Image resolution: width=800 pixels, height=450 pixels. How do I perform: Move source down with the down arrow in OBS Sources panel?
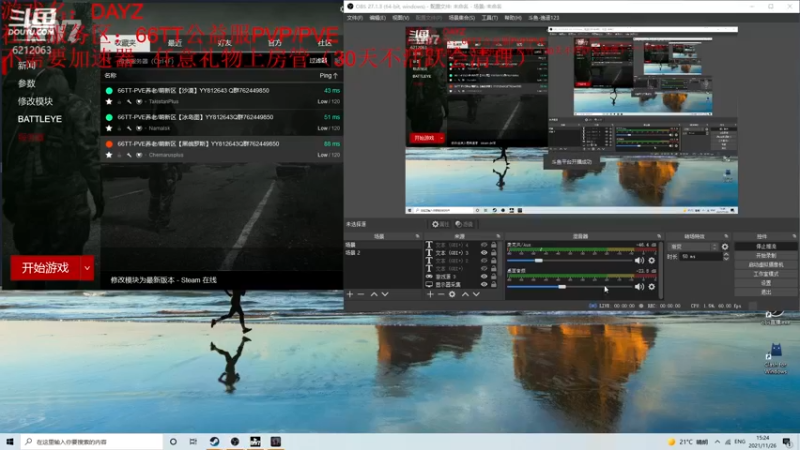pyautogui.click(x=476, y=294)
